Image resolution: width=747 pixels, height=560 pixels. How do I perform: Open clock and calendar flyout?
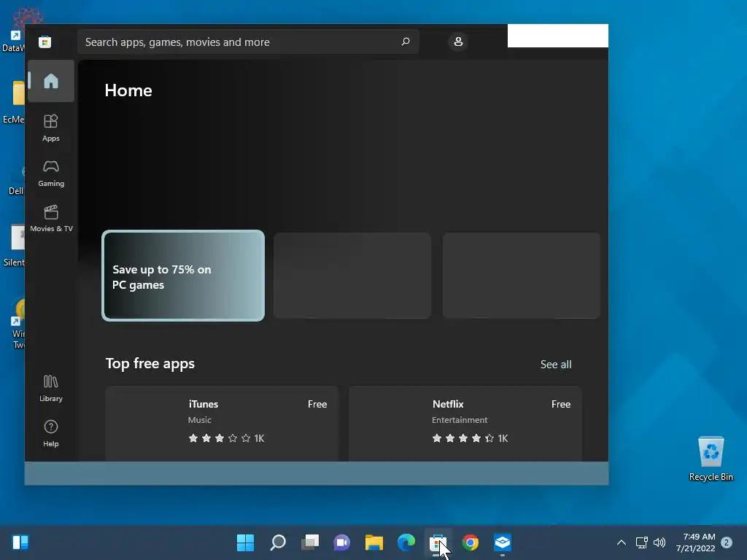click(x=695, y=542)
